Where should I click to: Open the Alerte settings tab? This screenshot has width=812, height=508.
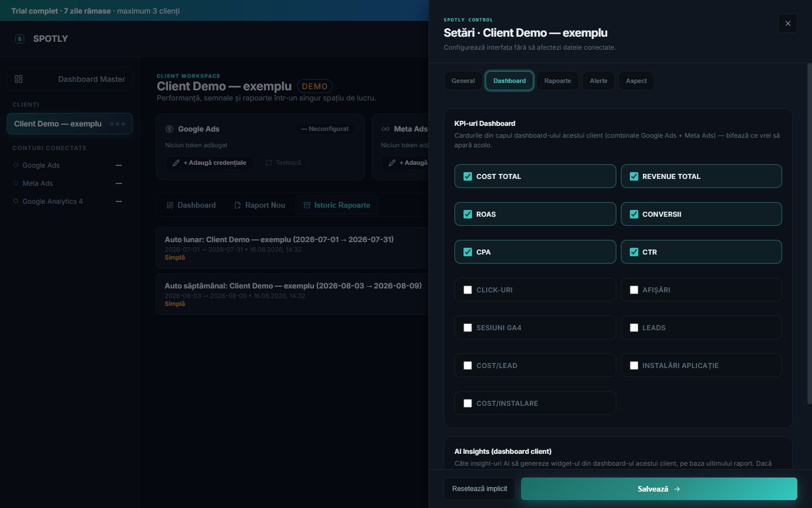point(598,81)
